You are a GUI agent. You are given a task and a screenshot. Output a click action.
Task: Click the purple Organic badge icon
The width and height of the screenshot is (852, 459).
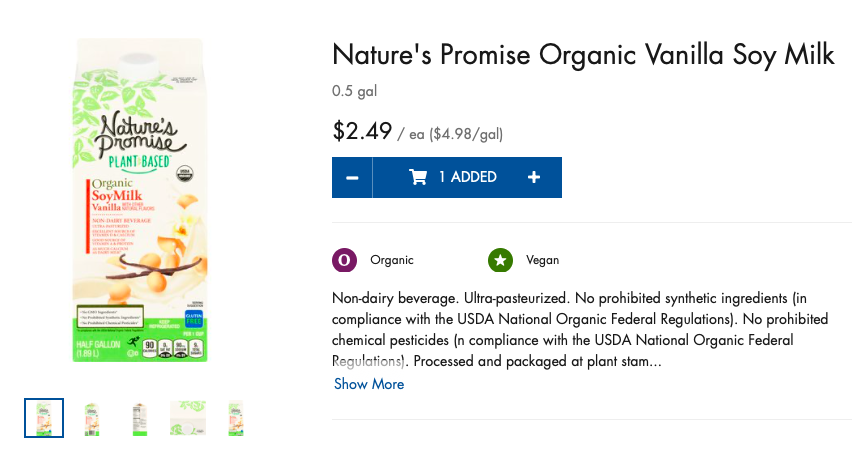344,260
